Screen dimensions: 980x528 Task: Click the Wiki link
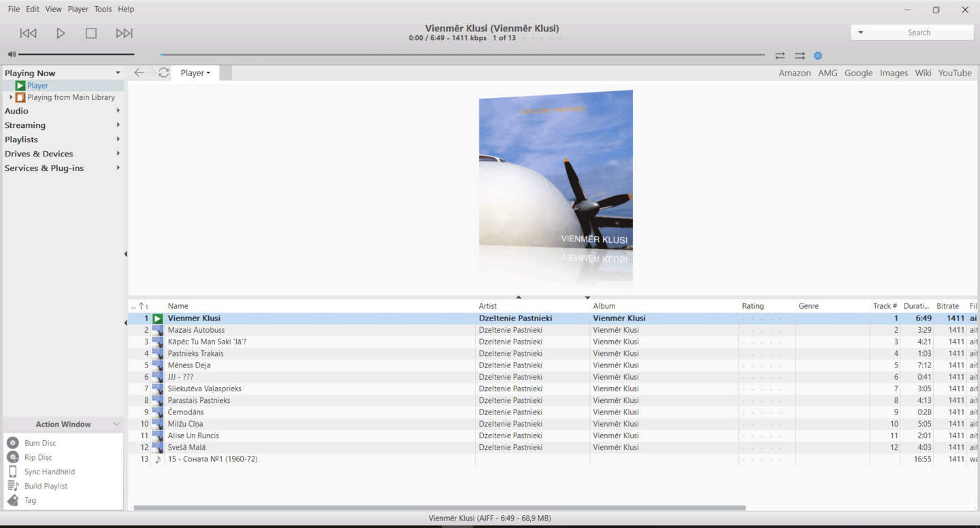point(923,73)
